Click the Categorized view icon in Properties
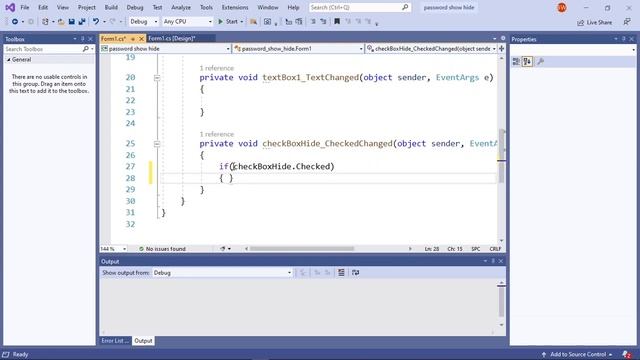Screen dimensions: 640x360 pyautogui.click(x=516, y=62)
